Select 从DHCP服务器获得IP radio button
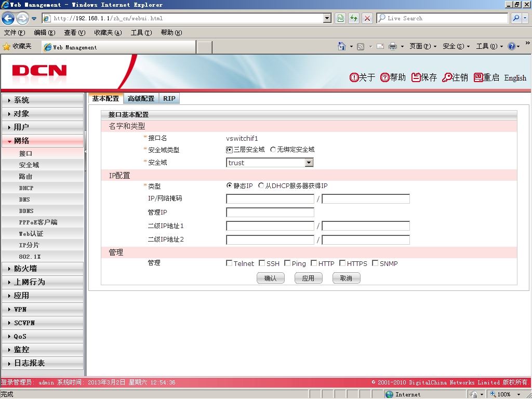 point(261,185)
